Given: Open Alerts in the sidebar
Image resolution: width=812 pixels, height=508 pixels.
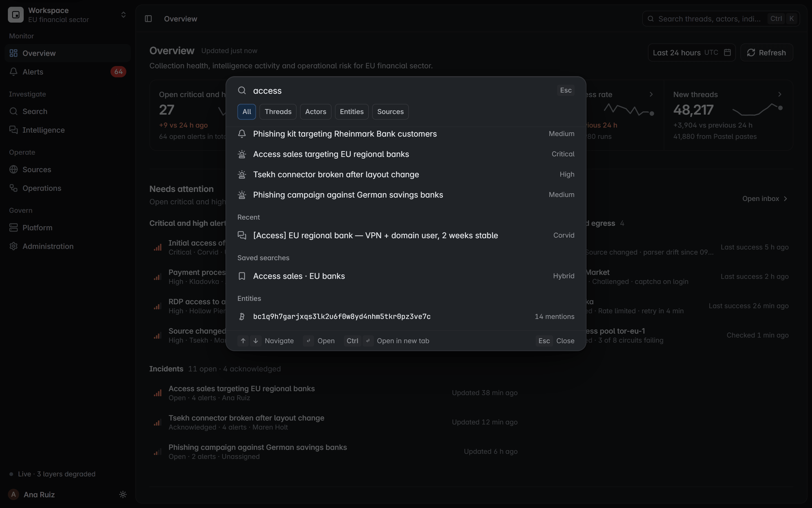Looking at the screenshot, I should [x=67, y=72].
